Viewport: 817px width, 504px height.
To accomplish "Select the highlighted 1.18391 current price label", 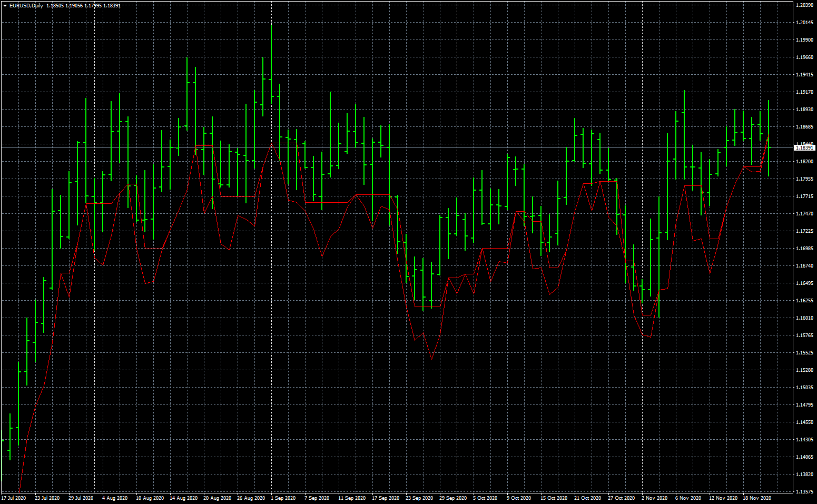I will click(x=804, y=148).
